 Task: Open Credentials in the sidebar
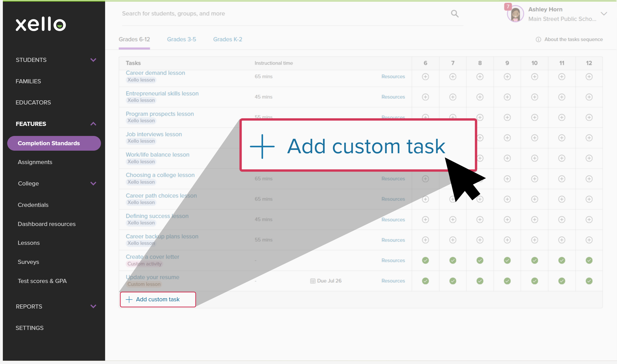pyautogui.click(x=33, y=205)
